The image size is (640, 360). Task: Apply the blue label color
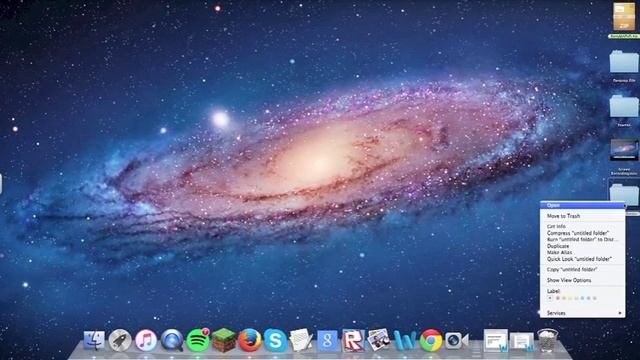582,298
